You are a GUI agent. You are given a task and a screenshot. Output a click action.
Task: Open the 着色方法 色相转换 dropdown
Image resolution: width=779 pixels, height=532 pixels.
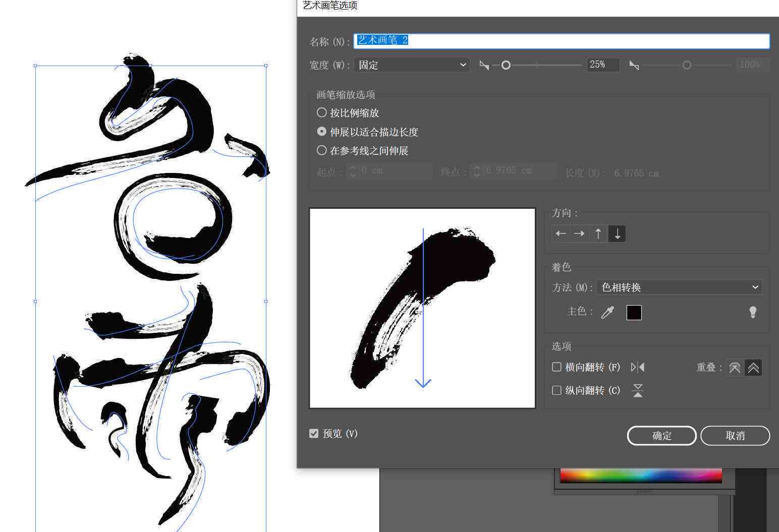(679, 287)
